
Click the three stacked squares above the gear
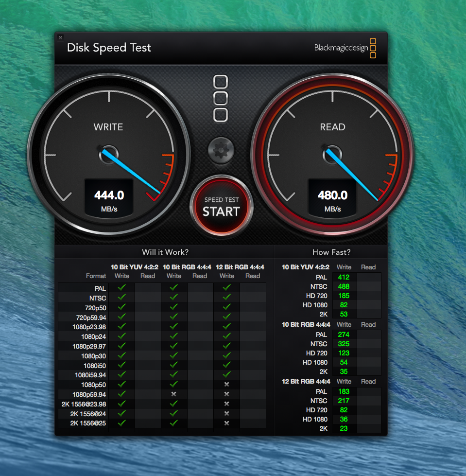coord(221,98)
